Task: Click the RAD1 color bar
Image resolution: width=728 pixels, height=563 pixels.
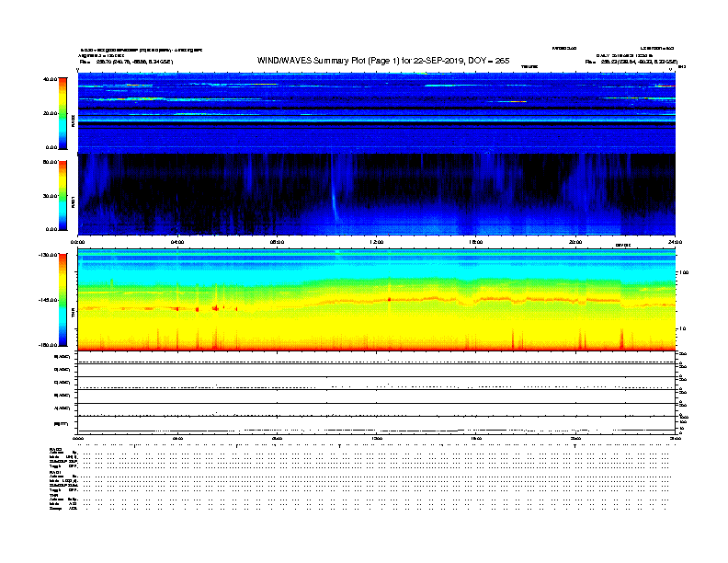Action: tap(63, 195)
